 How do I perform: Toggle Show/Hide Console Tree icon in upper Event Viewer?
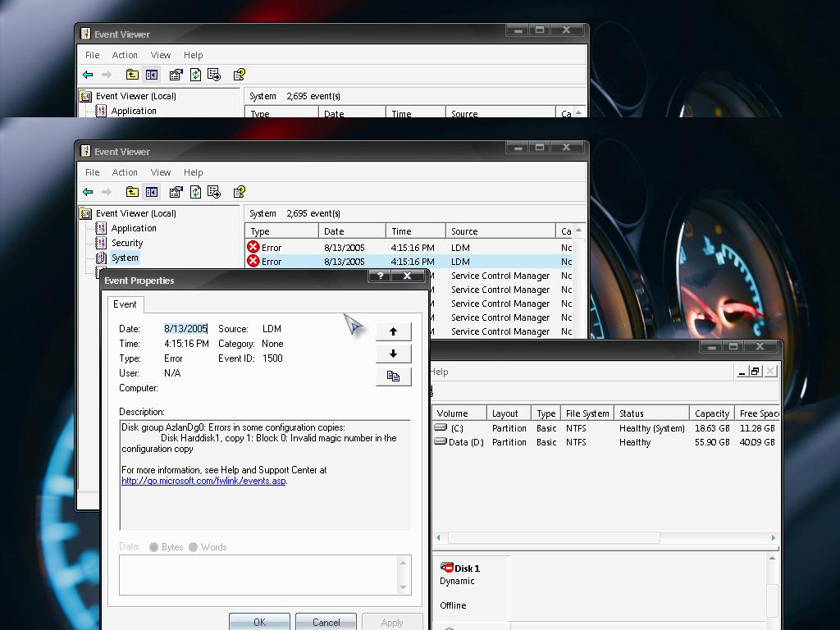point(152,75)
